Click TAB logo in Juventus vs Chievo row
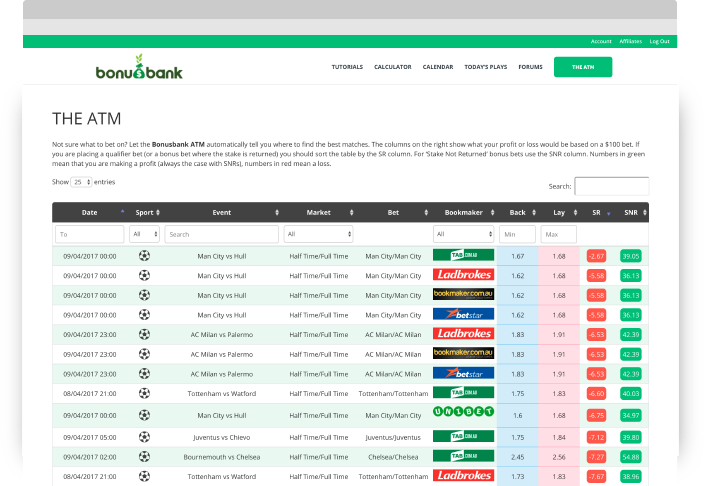This screenshot has width=704, height=486. [463, 436]
